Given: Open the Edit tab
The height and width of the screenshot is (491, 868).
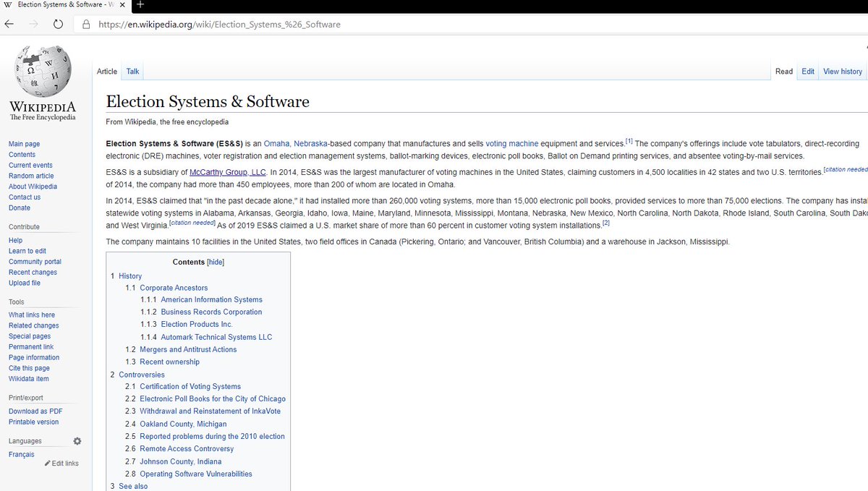Looking at the screenshot, I should 808,71.
